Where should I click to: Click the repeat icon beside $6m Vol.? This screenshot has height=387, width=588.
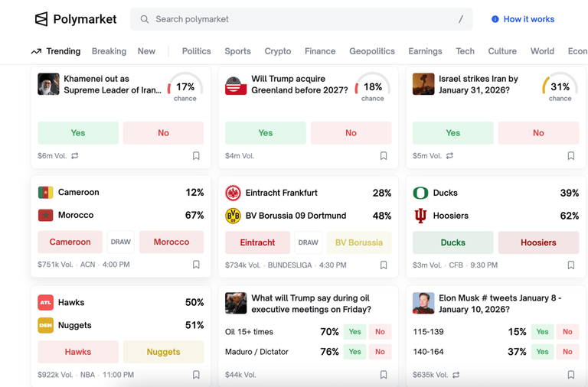click(x=75, y=155)
